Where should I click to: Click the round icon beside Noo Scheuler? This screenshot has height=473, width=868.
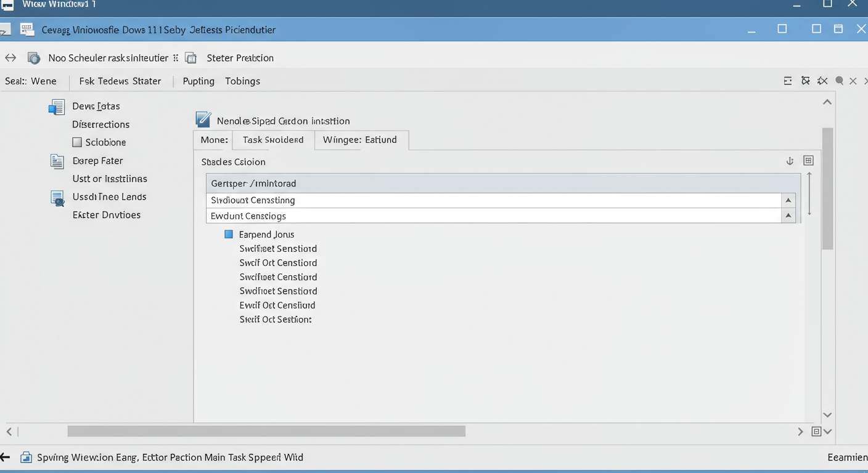click(x=34, y=58)
